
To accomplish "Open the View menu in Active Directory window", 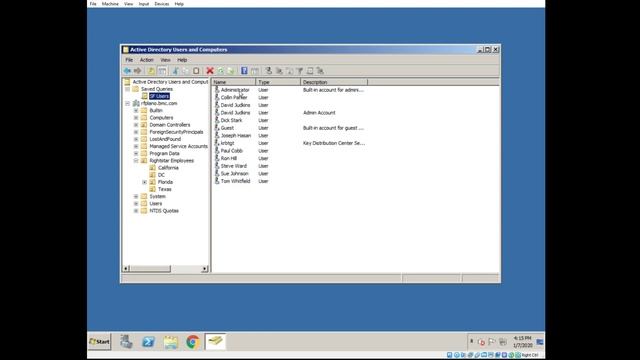I will (x=165, y=60).
